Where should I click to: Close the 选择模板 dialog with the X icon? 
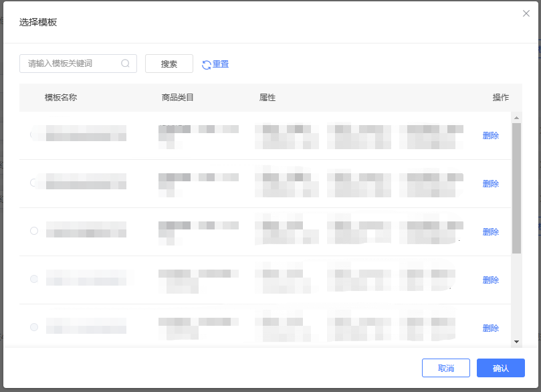(526, 13)
